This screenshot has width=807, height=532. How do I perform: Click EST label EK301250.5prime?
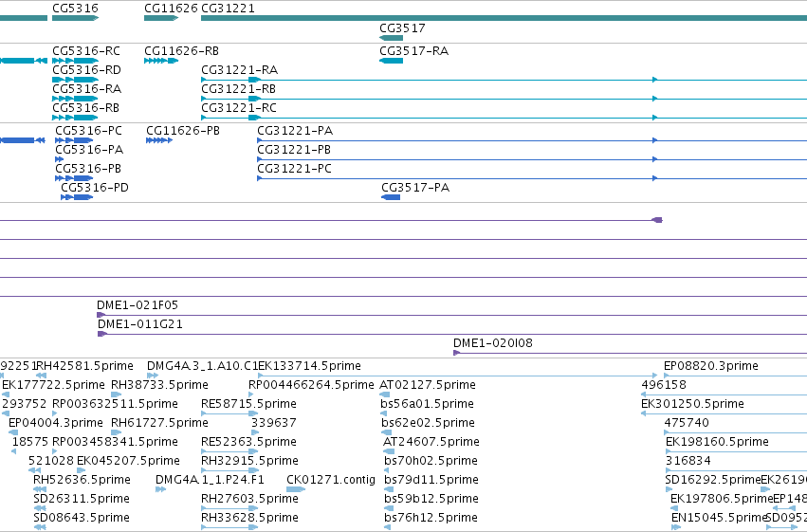(693, 404)
